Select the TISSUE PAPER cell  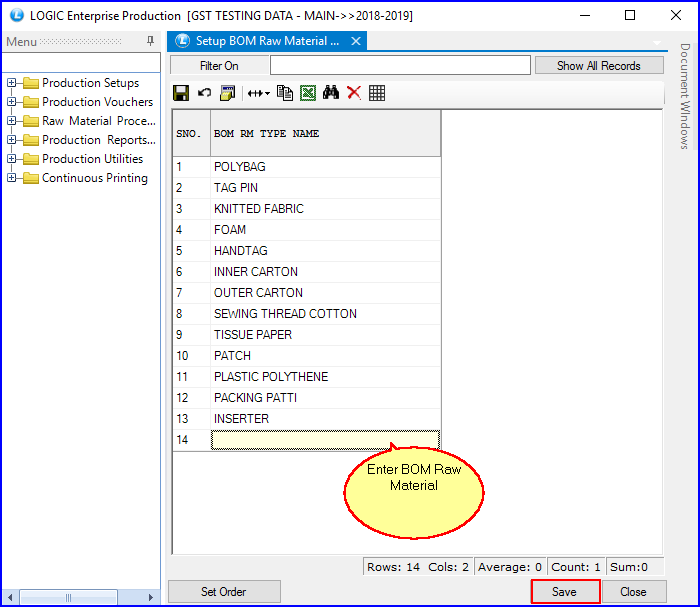click(x=325, y=335)
